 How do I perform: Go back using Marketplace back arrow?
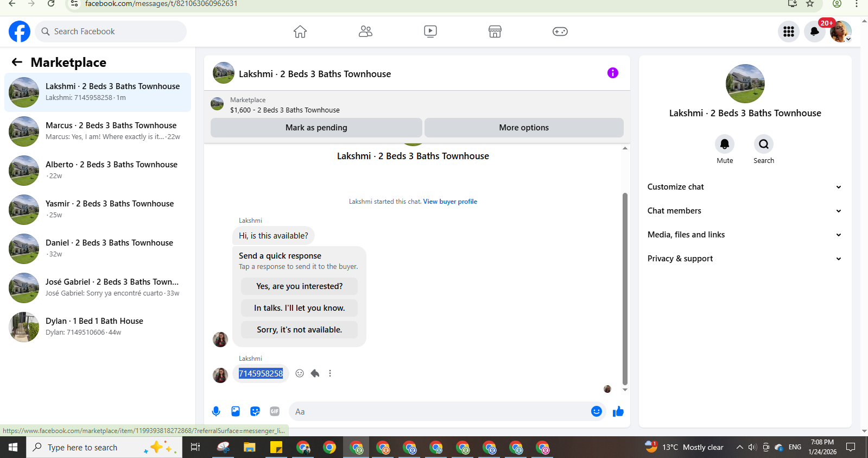click(x=17, y=62)
